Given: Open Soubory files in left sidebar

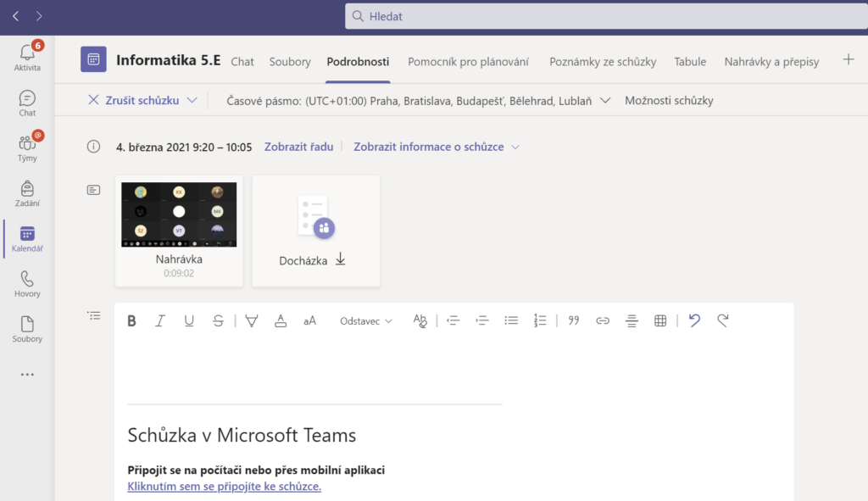Looking at the screenshot, I should coord(27,330).
